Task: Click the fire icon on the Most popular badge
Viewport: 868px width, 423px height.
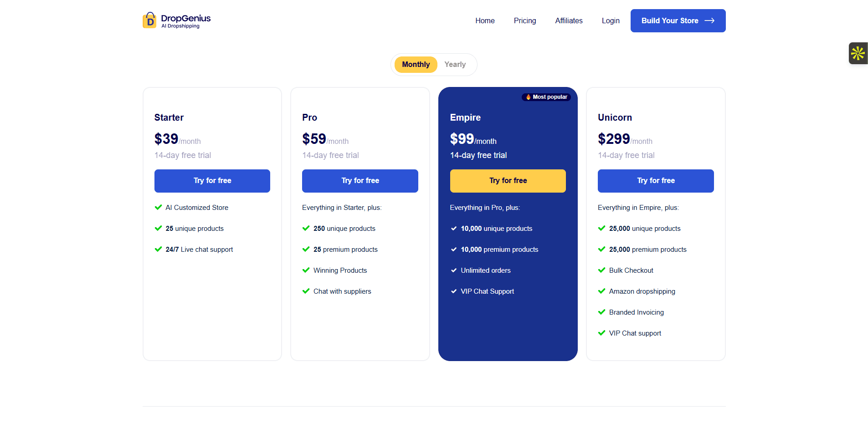Action: [528, 97]
